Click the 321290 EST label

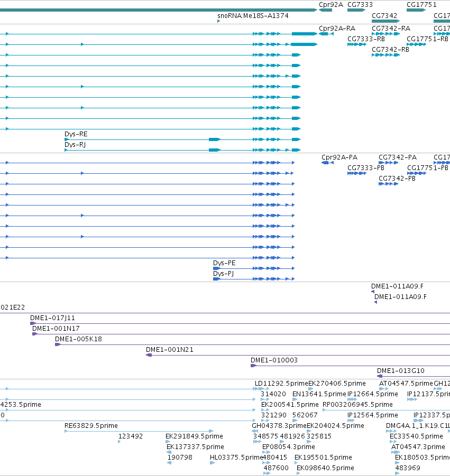tap(274, 415)
